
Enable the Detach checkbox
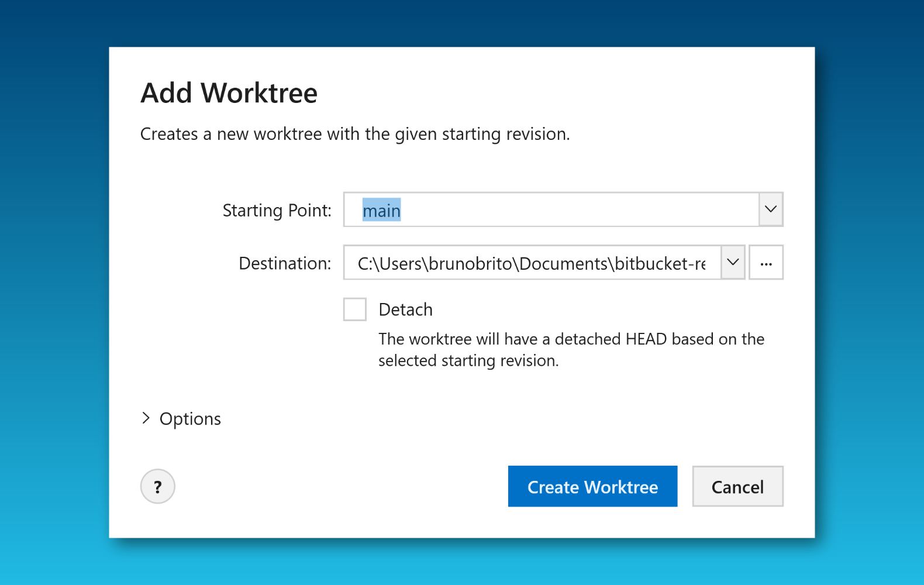tap(355, 309)
